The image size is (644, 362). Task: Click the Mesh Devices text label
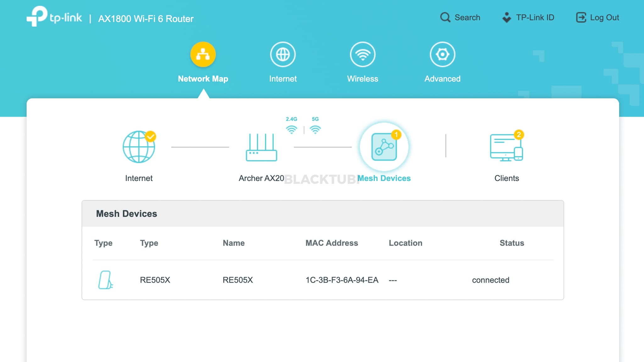pos(384,178)
